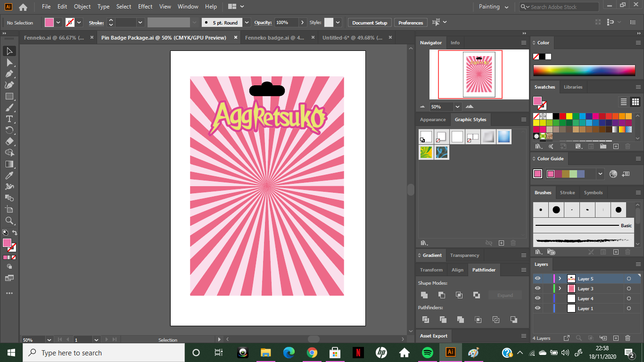Viewport: 644px width, 362px height.
Task: Click the Intersect shape mode icon
Action: coord(459,295)
